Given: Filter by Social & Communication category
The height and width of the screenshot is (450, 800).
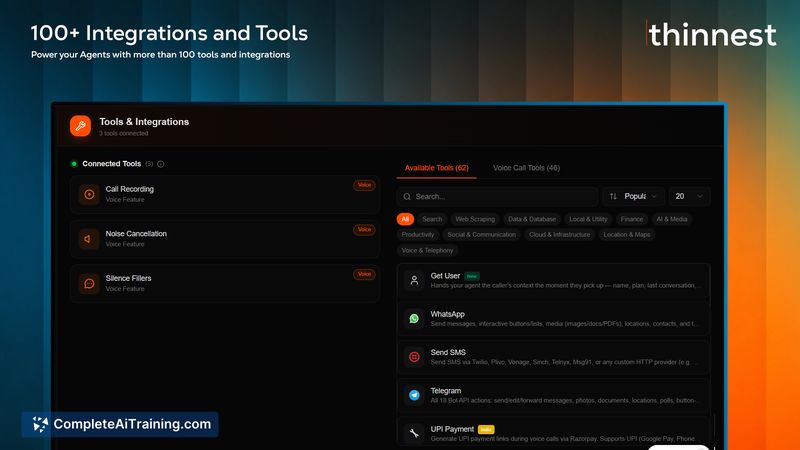Looking at the screenshot, I should point(482,235).
